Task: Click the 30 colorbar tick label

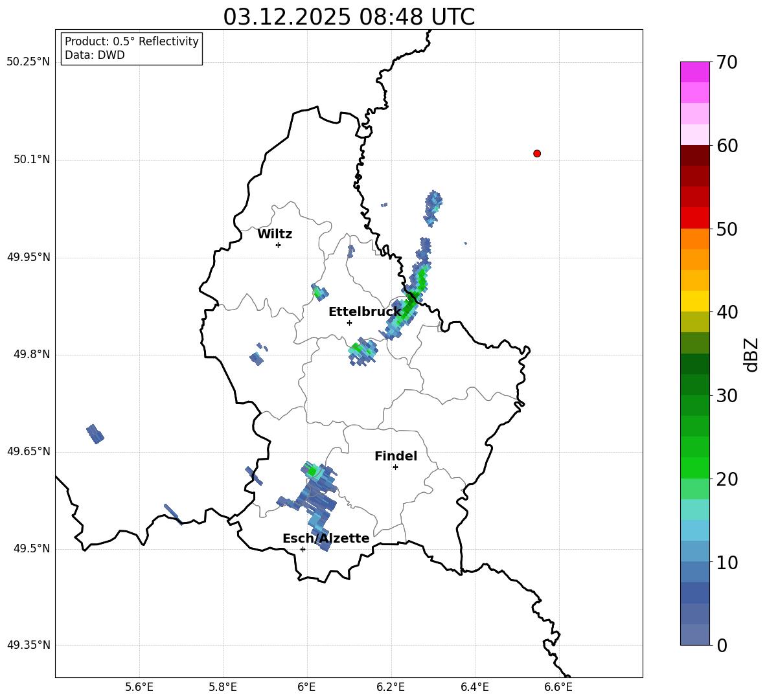Action: pyautogui.click(x=727, y=396)
